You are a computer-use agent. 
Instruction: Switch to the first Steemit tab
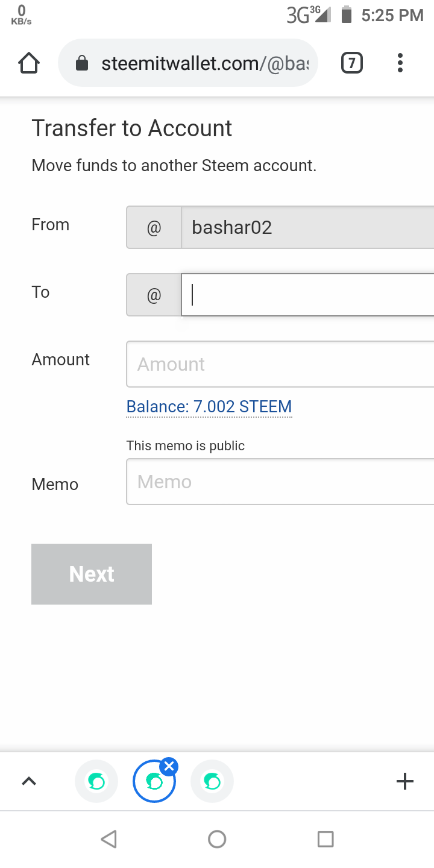96,782
